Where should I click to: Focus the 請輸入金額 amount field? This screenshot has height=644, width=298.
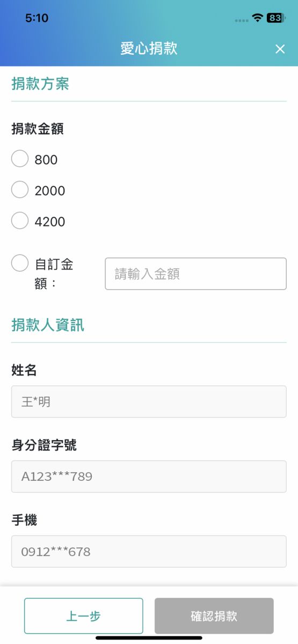pos(195,274)
